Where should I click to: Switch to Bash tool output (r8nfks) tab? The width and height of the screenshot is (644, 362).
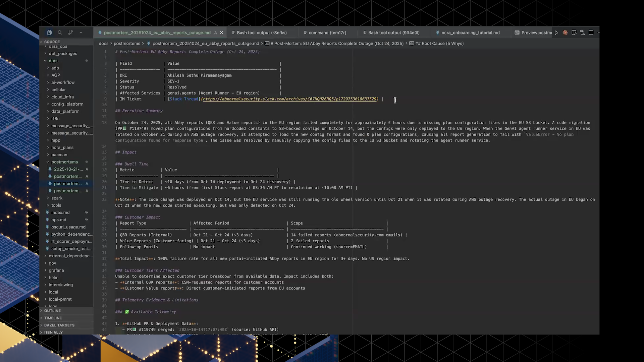pos(262,33)
